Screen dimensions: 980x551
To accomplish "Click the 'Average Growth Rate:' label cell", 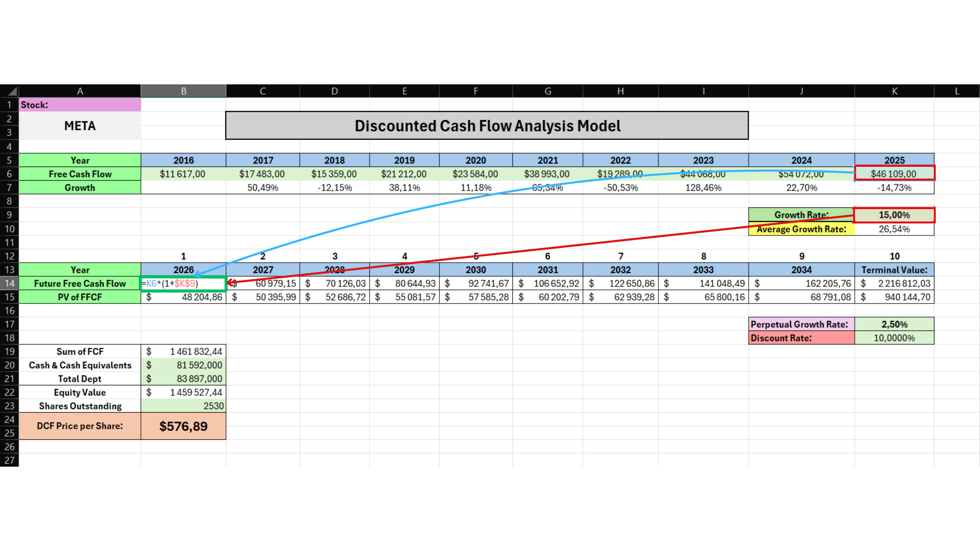I will pos(801,229).
